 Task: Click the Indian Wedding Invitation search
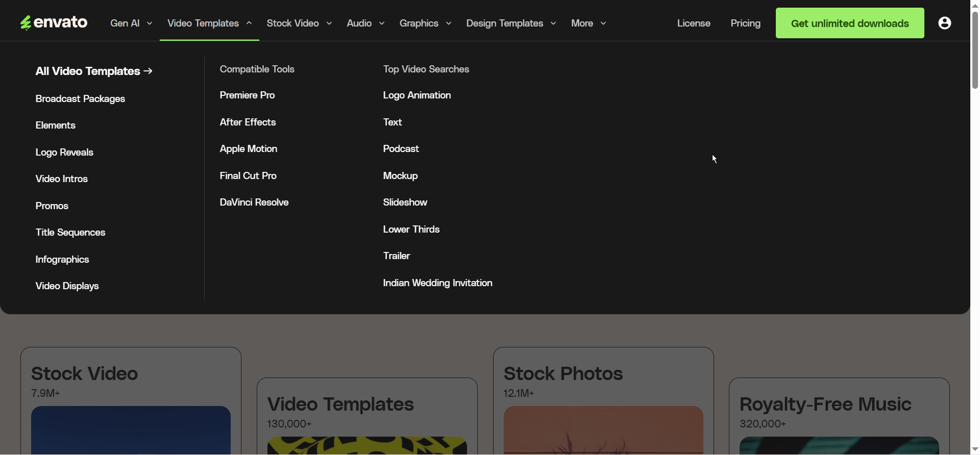(x=437, y=283)
